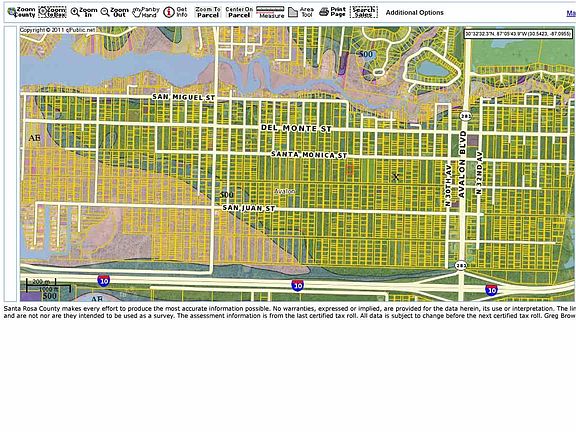The height and width of the screenshot is (432, 576).
Task: Click the partially visible link at top right
Action: click(571, 13)
